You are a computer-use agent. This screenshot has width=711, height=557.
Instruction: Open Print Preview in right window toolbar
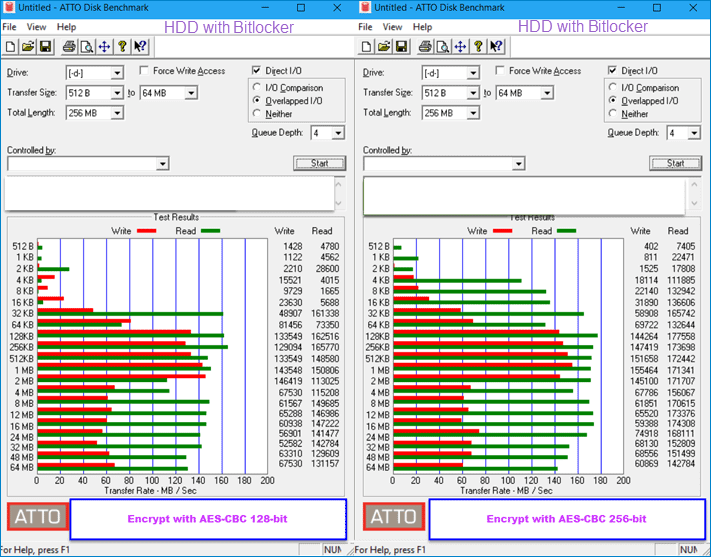(442, 46)
